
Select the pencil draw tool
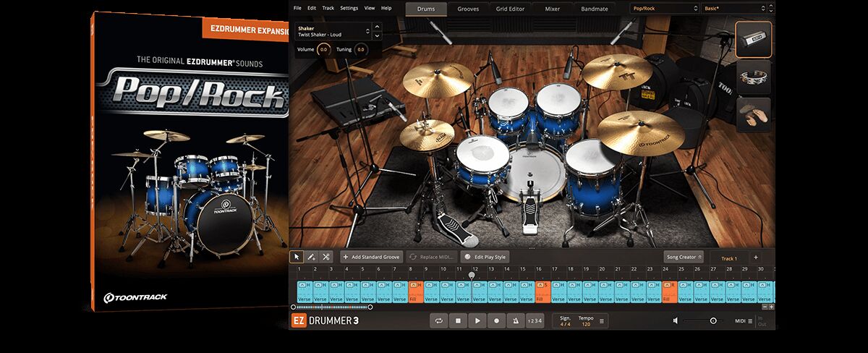(311, 257)
